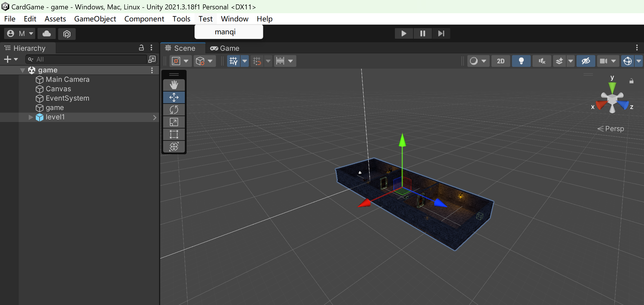Screen dimensions: 644x305
Task: Open tool handle position dropdown arrow
Action: click(186, 61)
